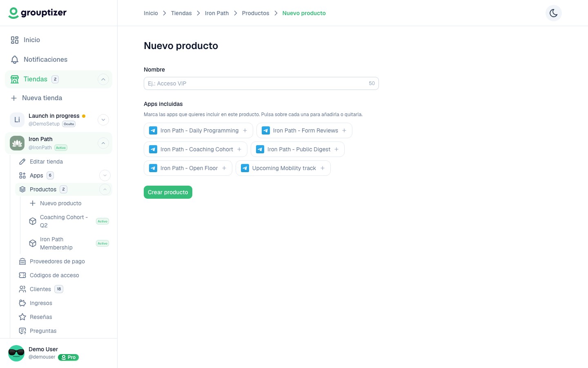Click the Reseñas star icon
Viewport: 588px width, 368px height.
22,317
